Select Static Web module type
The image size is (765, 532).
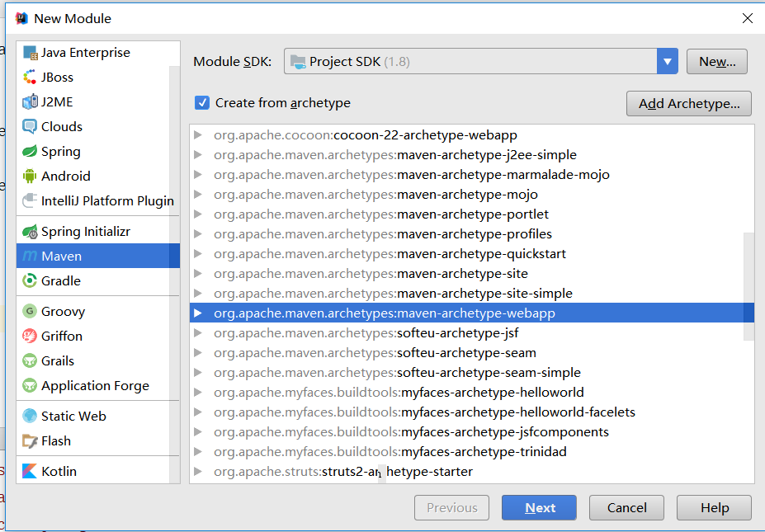98,416
